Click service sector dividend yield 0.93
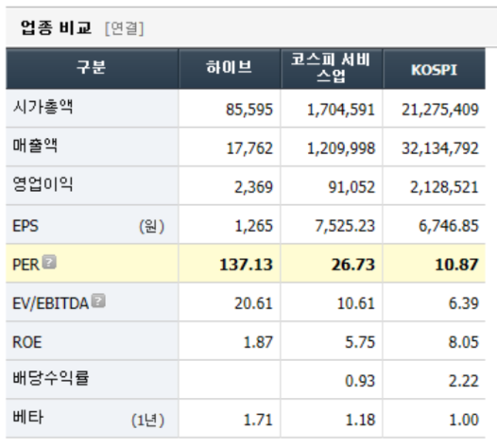Image resolution: width=497 pixels, height=448 pixels. click(x=360, y=382)
